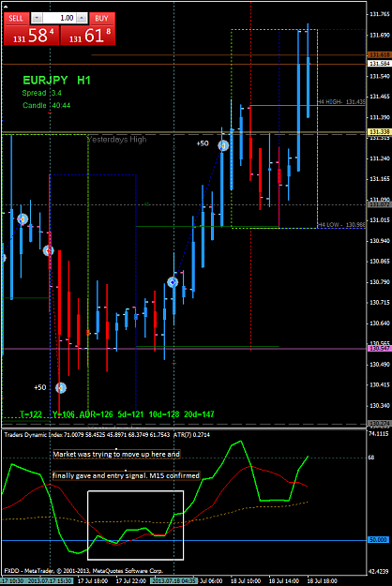
Task: Select the H4 HIGH- 131.435 label
Action: 340,101
